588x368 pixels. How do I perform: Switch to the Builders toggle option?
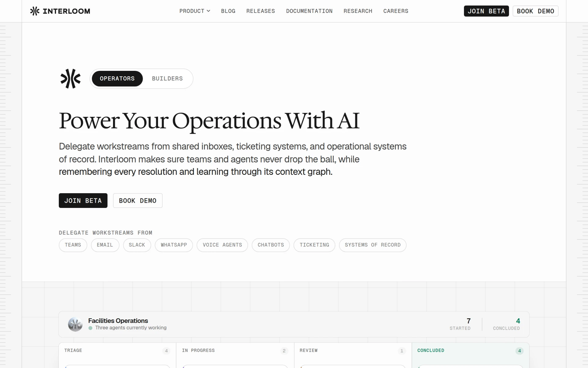click(x=168, y=79)
